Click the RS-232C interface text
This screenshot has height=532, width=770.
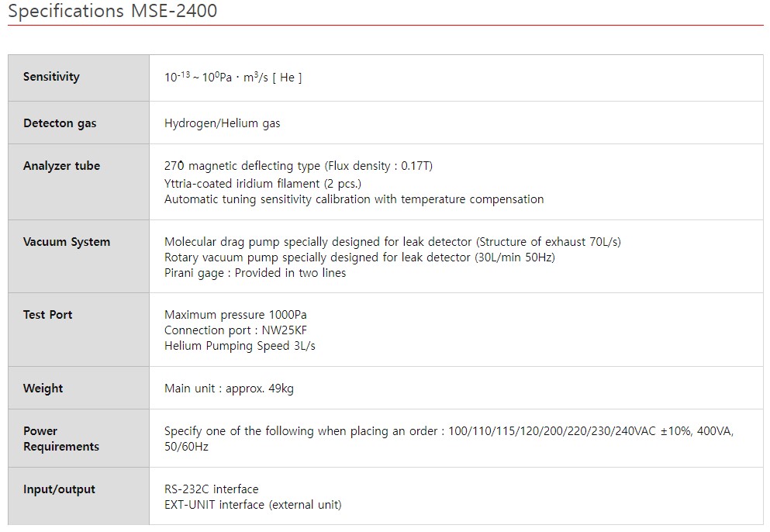point(211,489)
